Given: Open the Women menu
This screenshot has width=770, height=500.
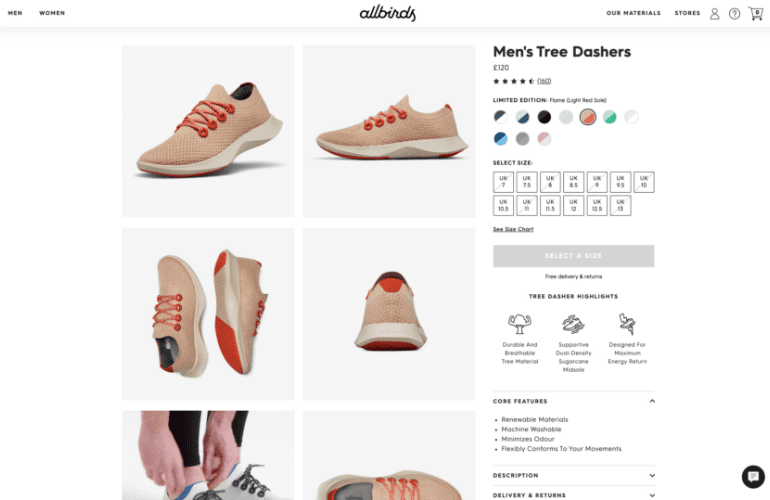Looking at the screenshot, I should (52, 13).
